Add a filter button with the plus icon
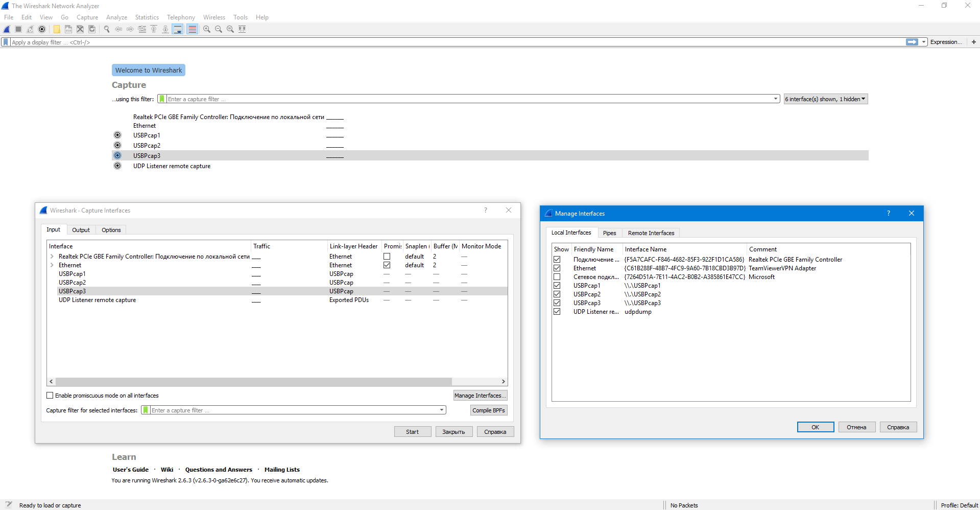980x510 pixels. 974,42
